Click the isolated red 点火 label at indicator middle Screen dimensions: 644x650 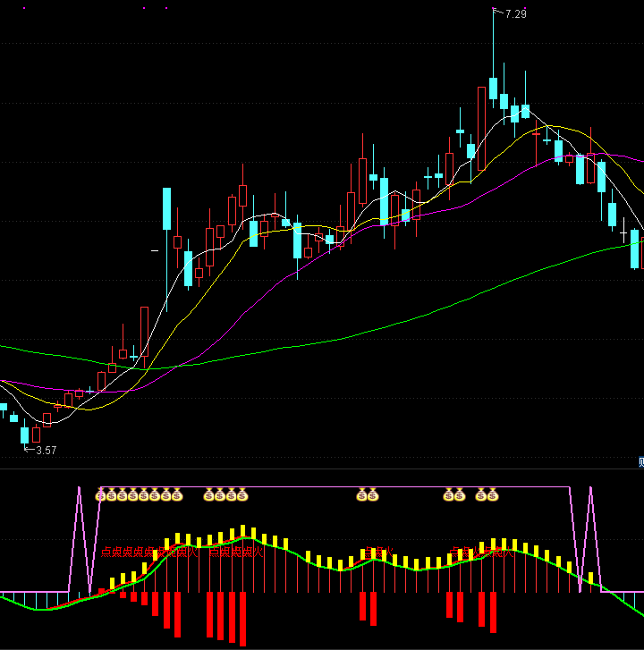[x=377, y=552]
